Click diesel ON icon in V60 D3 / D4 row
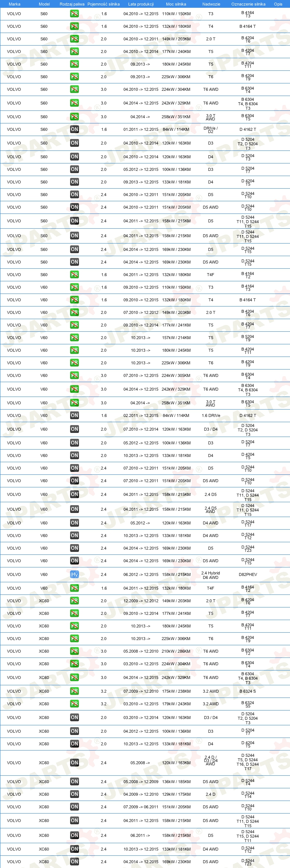This screenshot has width=290, height=868. tap(74, 429)
